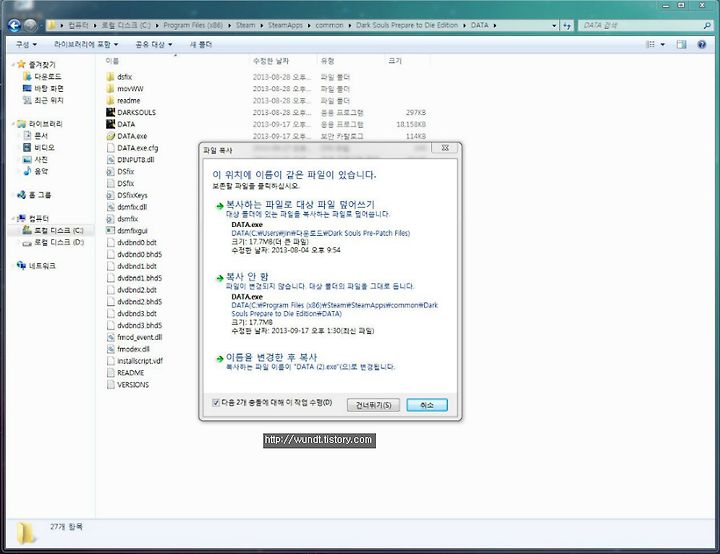
Task: Select the dsfix folder icon
Action: [x=110, y=77]
